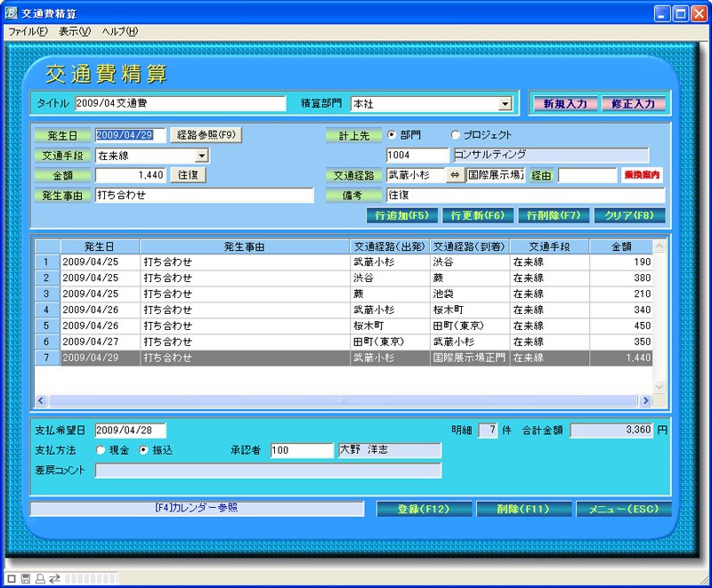
Task: Click the 発生事由 column header
Action: click(x=244, y=246)
